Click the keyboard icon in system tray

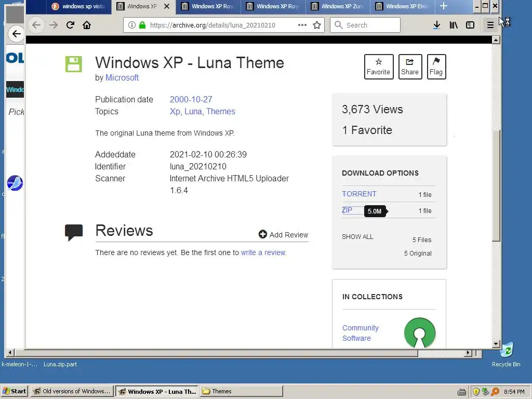coord(462,392)
